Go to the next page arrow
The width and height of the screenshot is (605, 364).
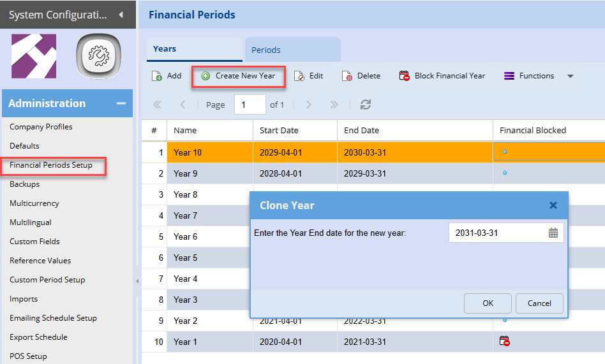(x=309, y=105)
